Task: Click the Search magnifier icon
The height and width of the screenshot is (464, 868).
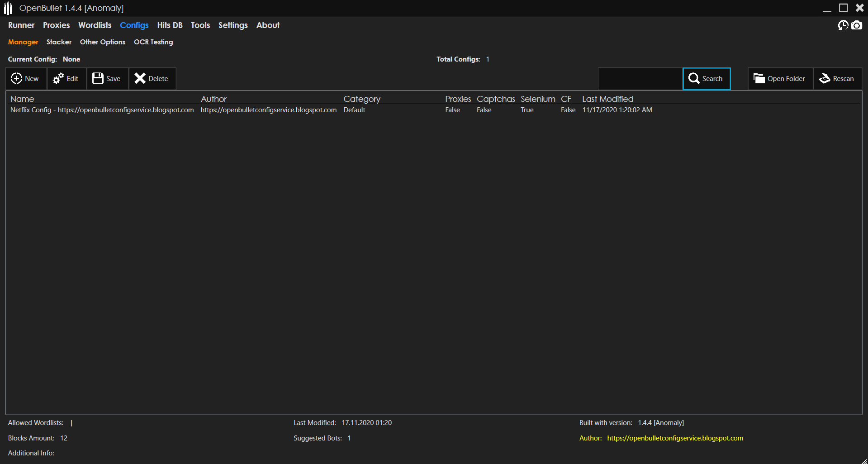Action: click(x=694, y=78)
